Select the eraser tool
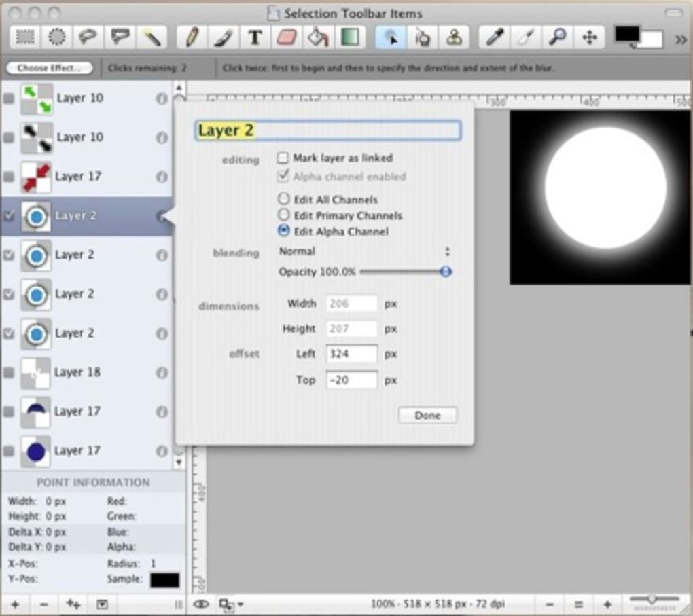 click(287, 37)
